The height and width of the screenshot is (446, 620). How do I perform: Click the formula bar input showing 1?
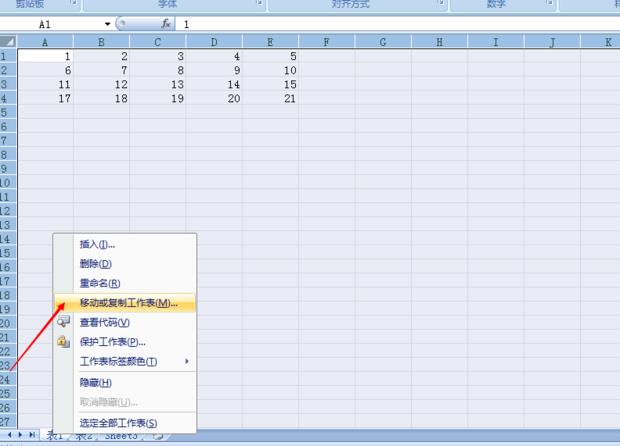click(397, 24)
